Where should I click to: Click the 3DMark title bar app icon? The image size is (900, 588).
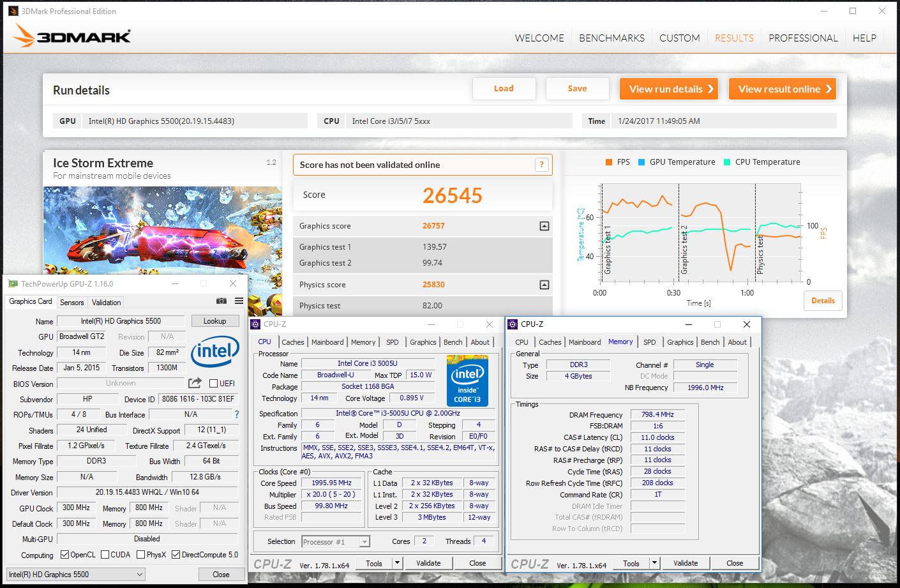tap(13, 11)
